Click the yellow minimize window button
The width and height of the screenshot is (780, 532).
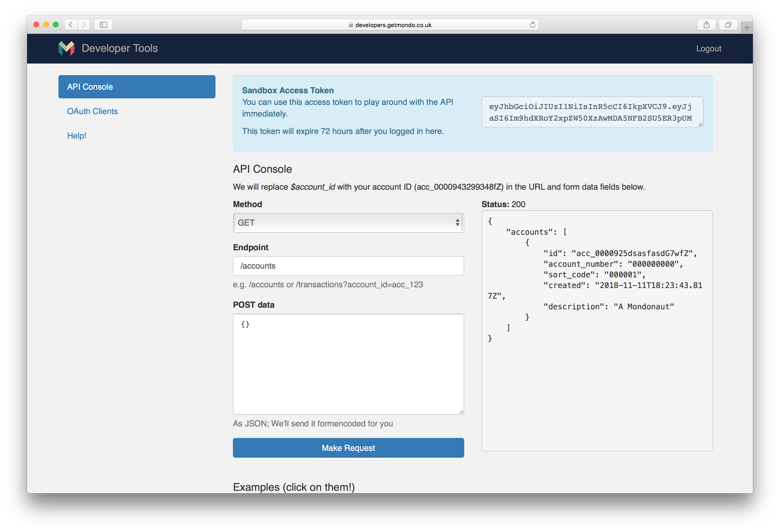pyautogui.click(x=46, y=24)
